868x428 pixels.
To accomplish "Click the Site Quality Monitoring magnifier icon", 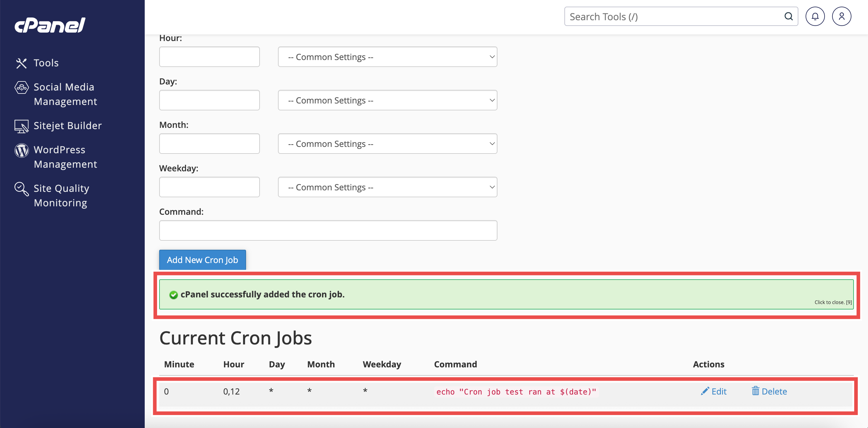I will coord(22,189).
